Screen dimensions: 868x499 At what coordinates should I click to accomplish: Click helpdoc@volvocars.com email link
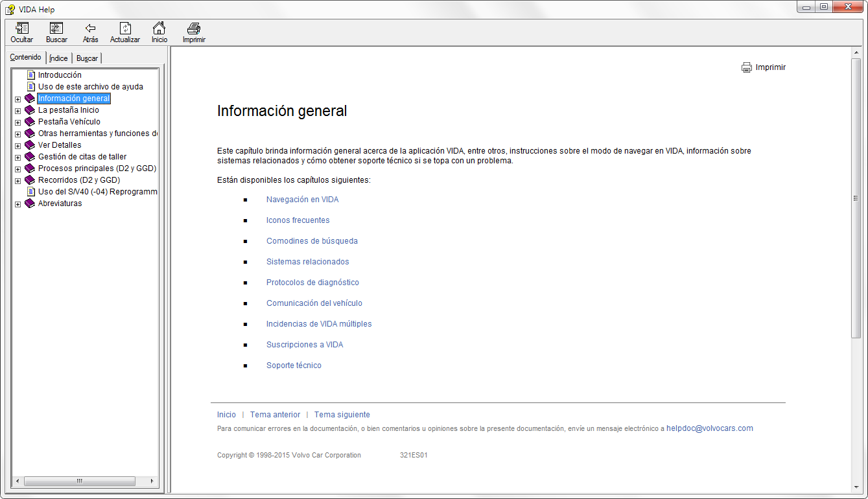coord(710,428)
